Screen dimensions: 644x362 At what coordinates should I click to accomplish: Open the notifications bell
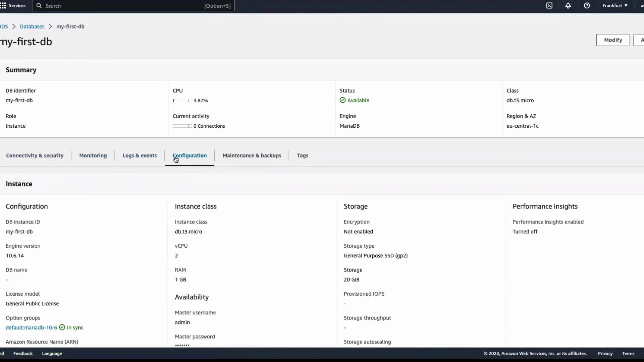[x=568, y=6]
